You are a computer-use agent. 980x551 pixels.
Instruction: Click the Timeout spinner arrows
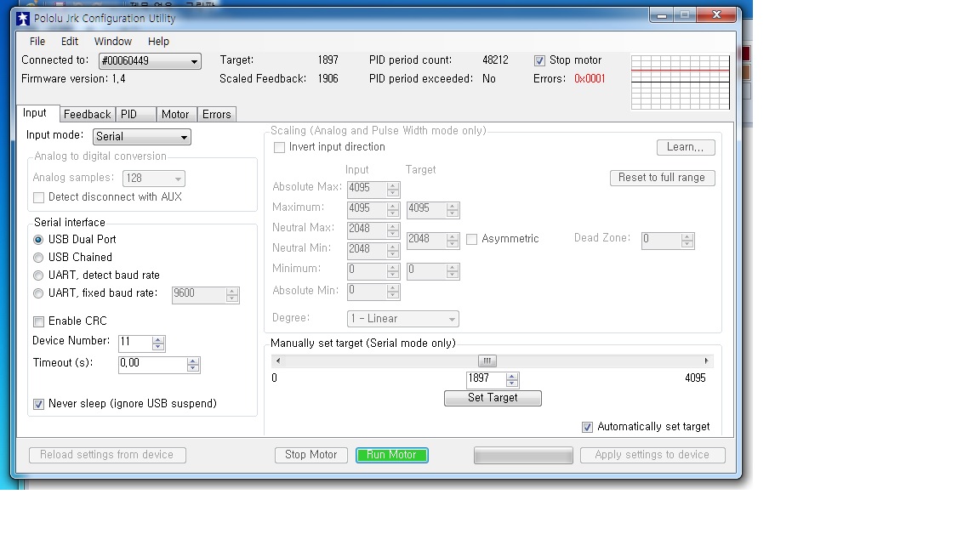[193, 364]
